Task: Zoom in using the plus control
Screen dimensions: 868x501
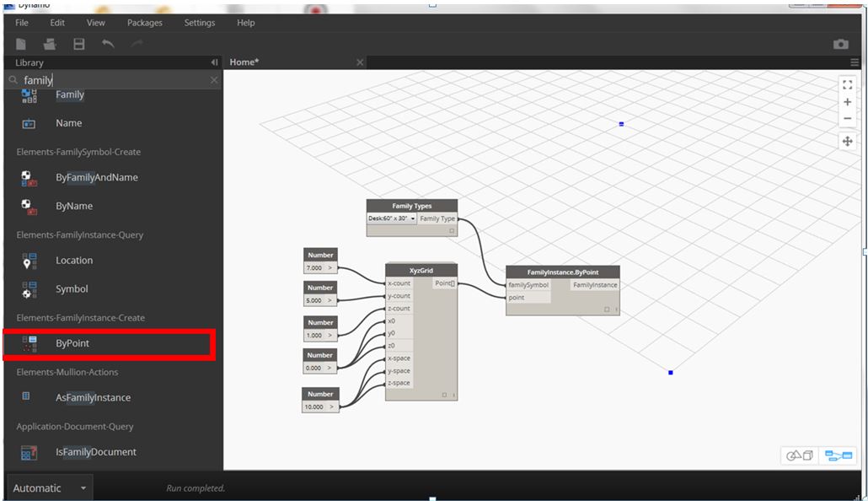Action: (x=846, y=102)
